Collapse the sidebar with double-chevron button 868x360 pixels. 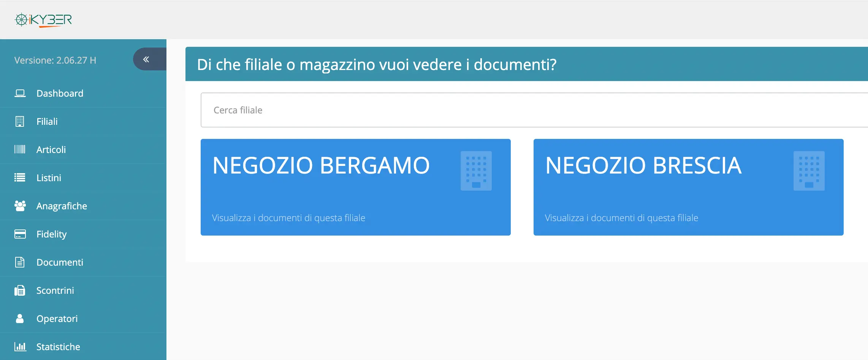click(x=149, y=59)
